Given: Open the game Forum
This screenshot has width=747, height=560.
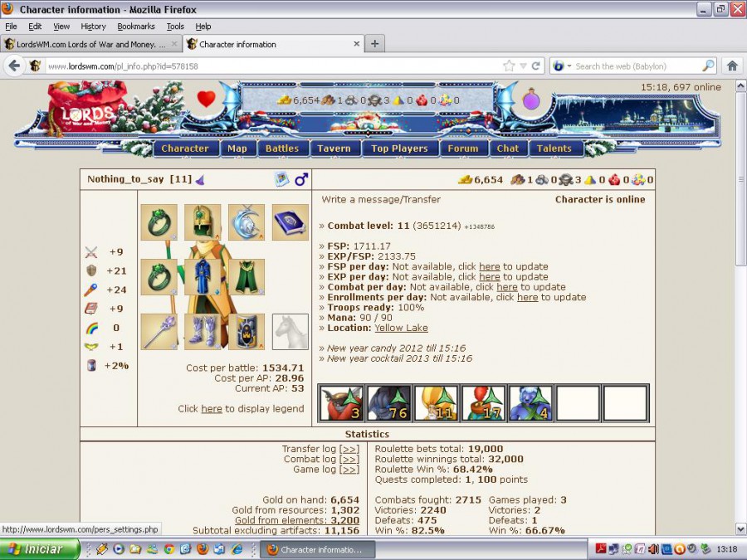Looking at the screenshot, I should click(463, 149).
